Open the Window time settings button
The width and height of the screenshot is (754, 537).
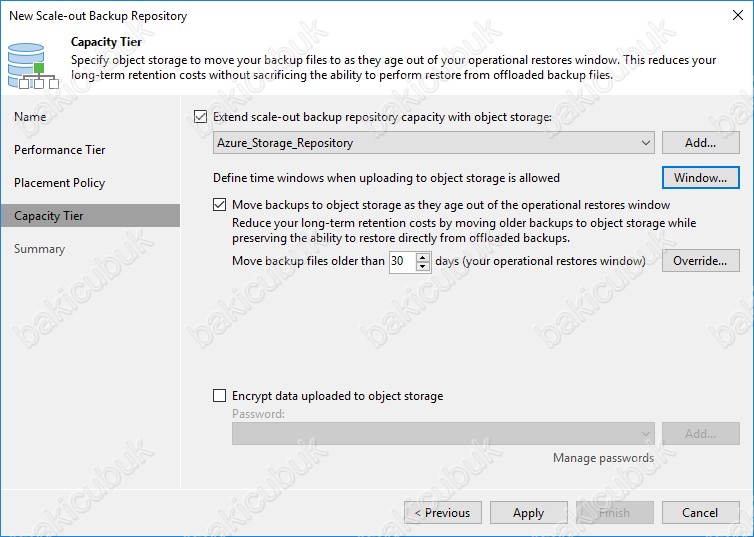pos(701,178)
